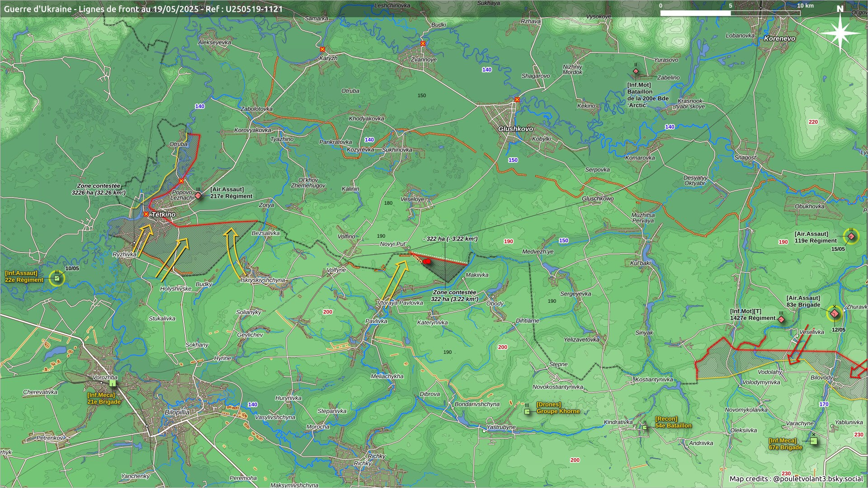Click the red attack arrow near Veselivka

click(799, 344)
